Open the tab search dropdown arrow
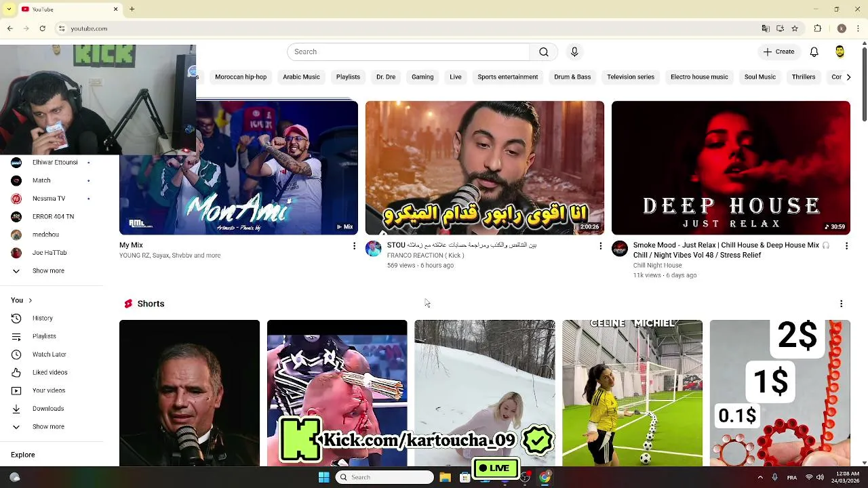Image resolution: width=868 pixels, height=488 pixels. pos(9,9)
